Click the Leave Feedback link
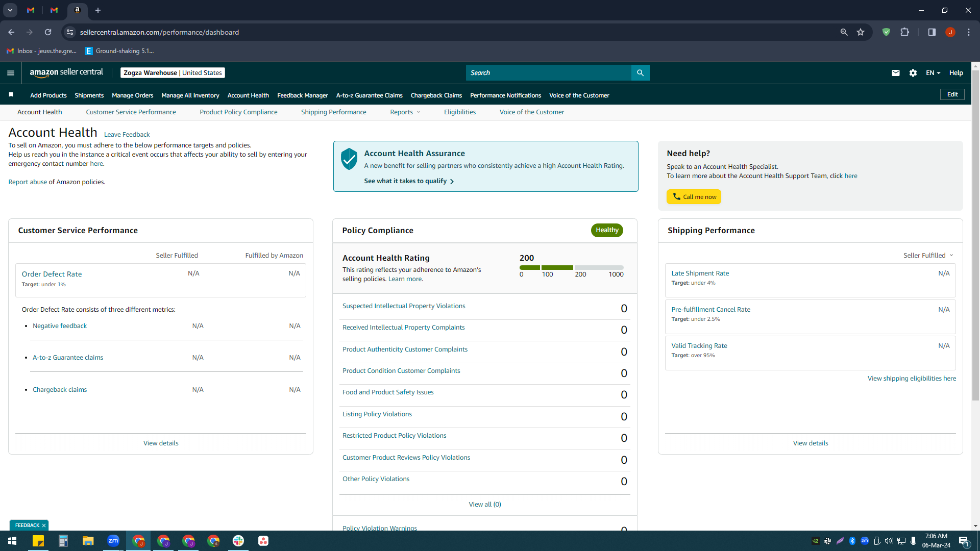Viewport: 980px width, 551px height. coord(127,135)
